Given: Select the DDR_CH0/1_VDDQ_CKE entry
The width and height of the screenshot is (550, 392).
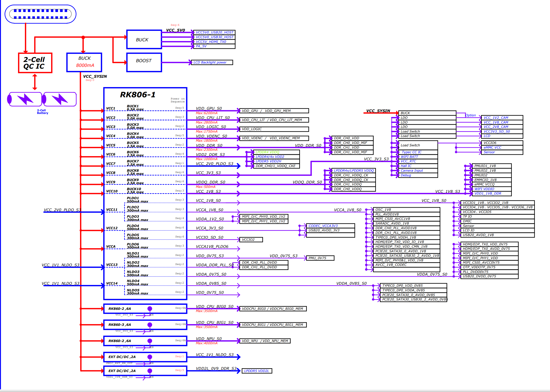Looking at the screenshot, I should coord(277,166).
